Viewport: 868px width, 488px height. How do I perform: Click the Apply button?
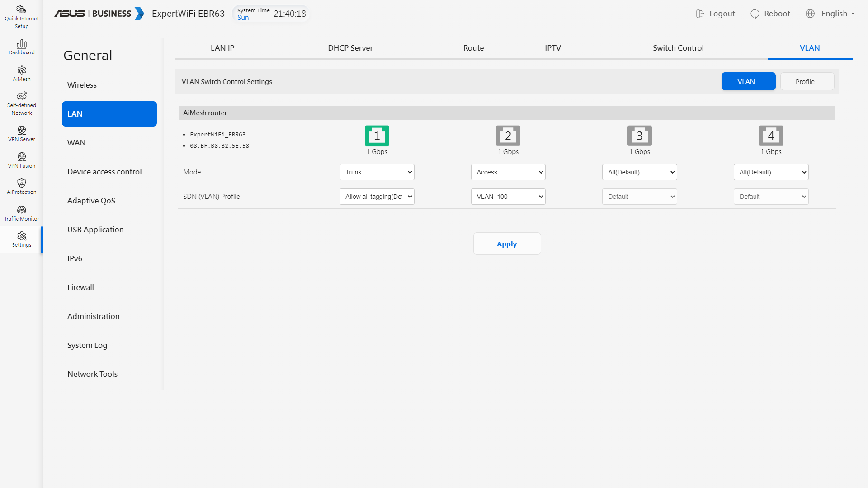coord(506,244)
